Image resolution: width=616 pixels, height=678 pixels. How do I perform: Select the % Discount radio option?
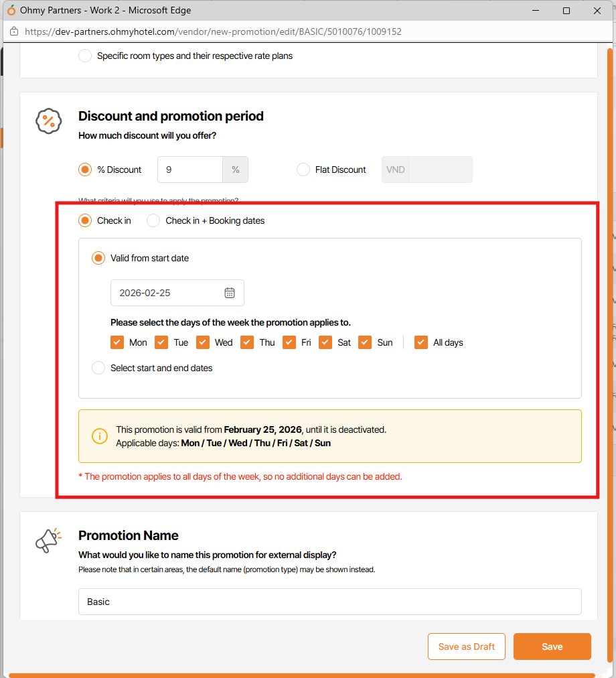[x=85, y=169]
